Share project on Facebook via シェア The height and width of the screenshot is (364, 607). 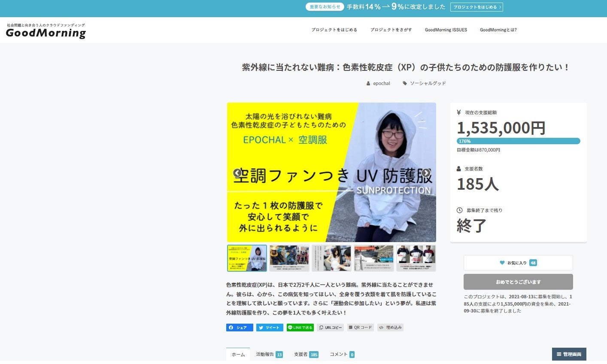[x=240, y=328]
